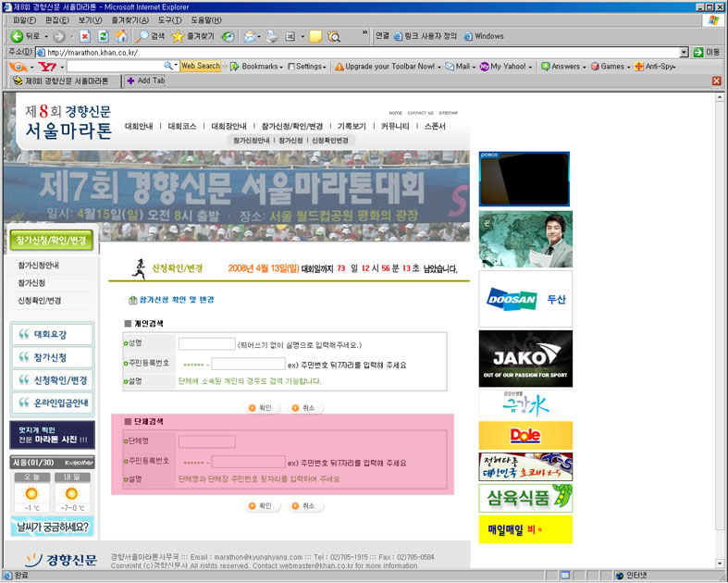Open the 즐겨찾기 favorites star
Viewport: 728px width, 583px height.
192,36
